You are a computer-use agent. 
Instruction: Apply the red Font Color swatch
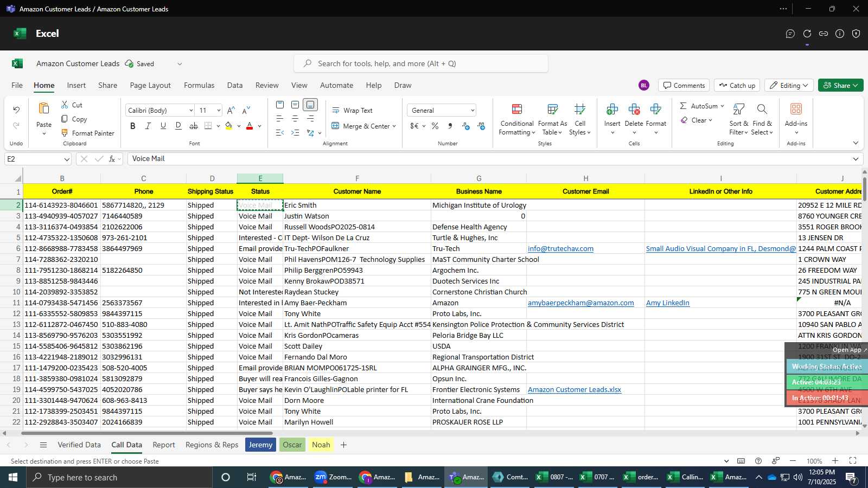point(250,126)
